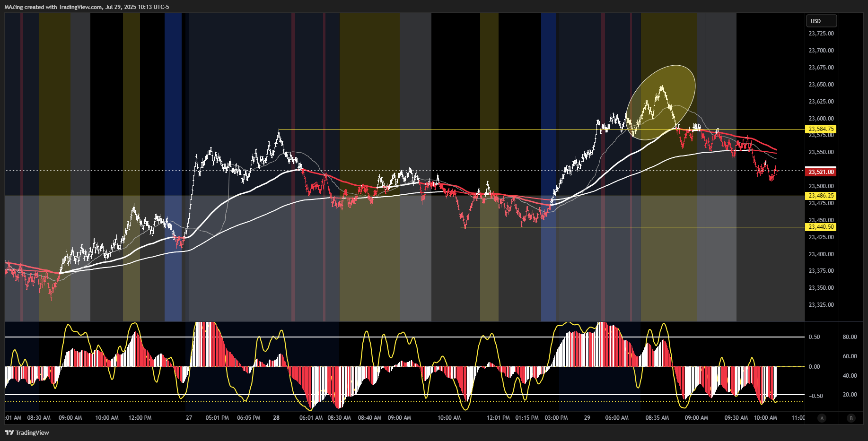Image resolution: width=868 pixels, height=441 pixels.
Task: Click the 03:00 PM time axis label
Action: point(556,418)
